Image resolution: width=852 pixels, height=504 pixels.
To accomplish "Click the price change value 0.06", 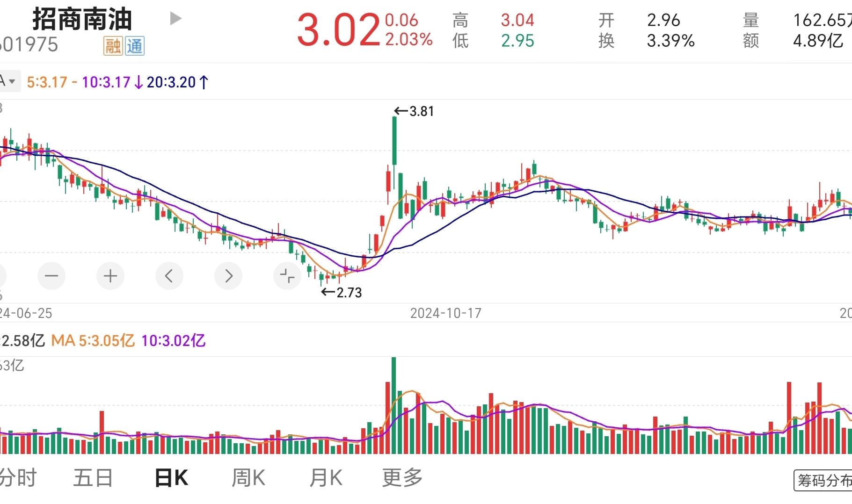I will point(401,20).
